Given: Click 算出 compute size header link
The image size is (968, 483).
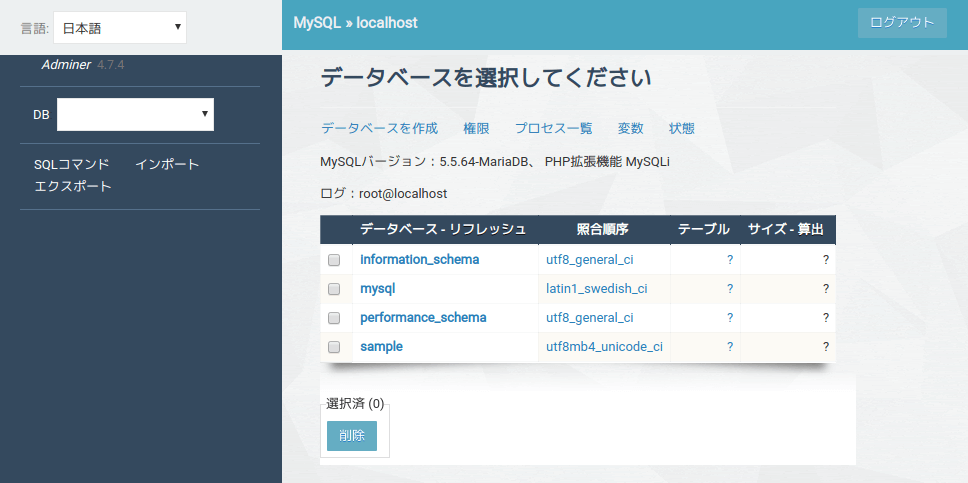Looking at the screenshot, I should [x=808, y=230].
